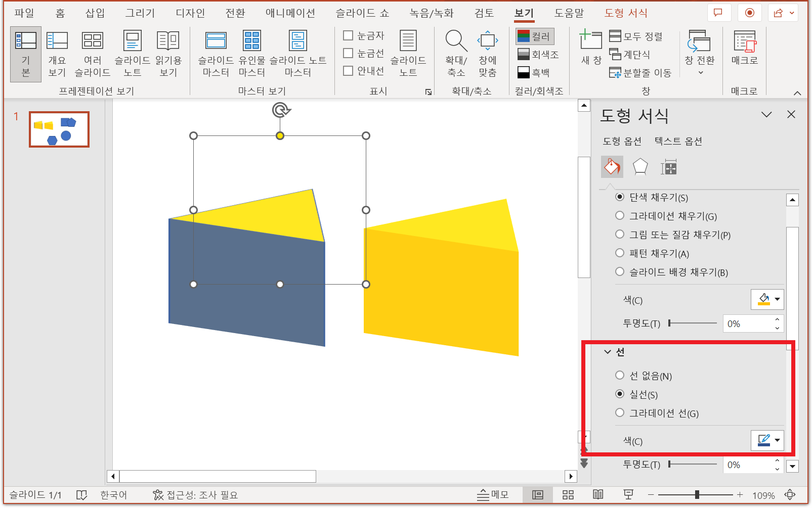The width and height of the screenshot is (812, 509).
Task: Switch to the 삽입 insert tab
Action: [x=95, y=13]
